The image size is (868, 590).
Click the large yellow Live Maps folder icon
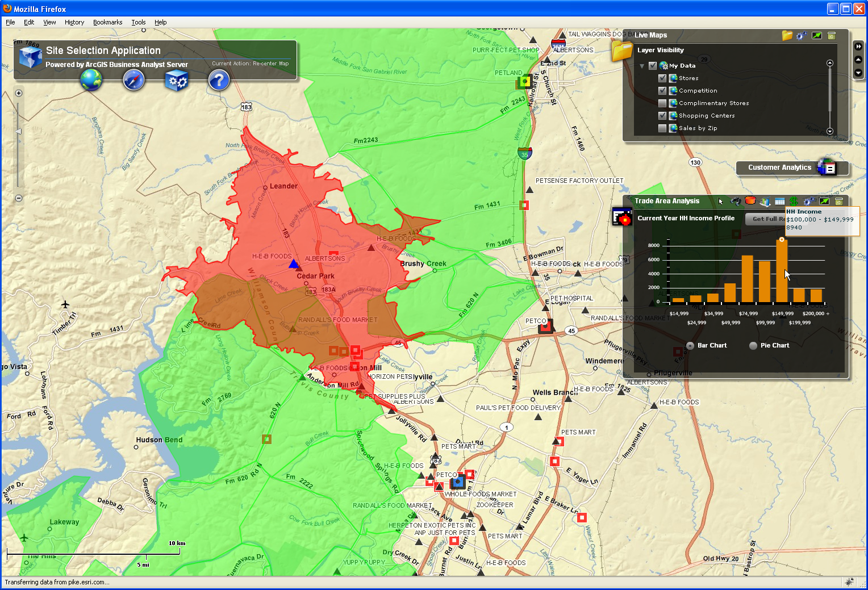pos(622,51)
